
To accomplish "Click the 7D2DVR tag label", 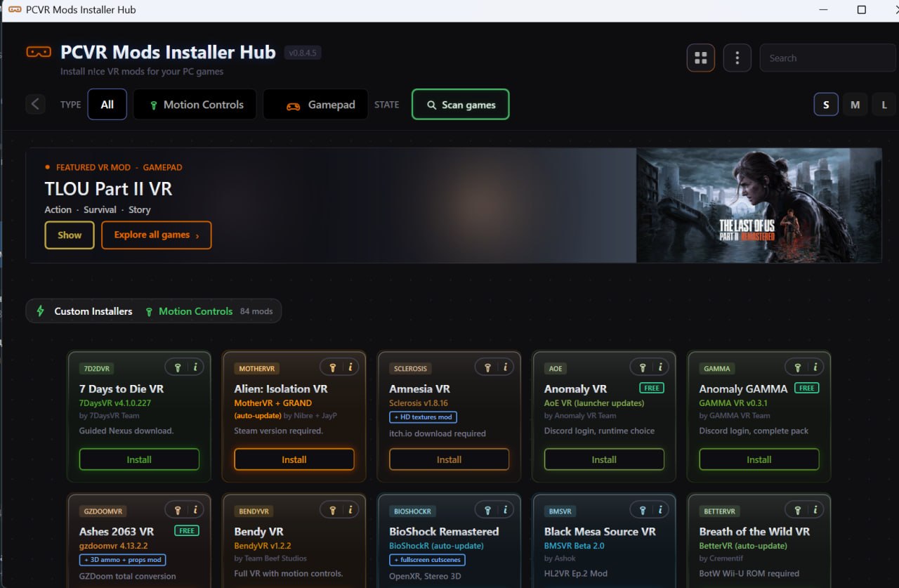I will (96, 369).
